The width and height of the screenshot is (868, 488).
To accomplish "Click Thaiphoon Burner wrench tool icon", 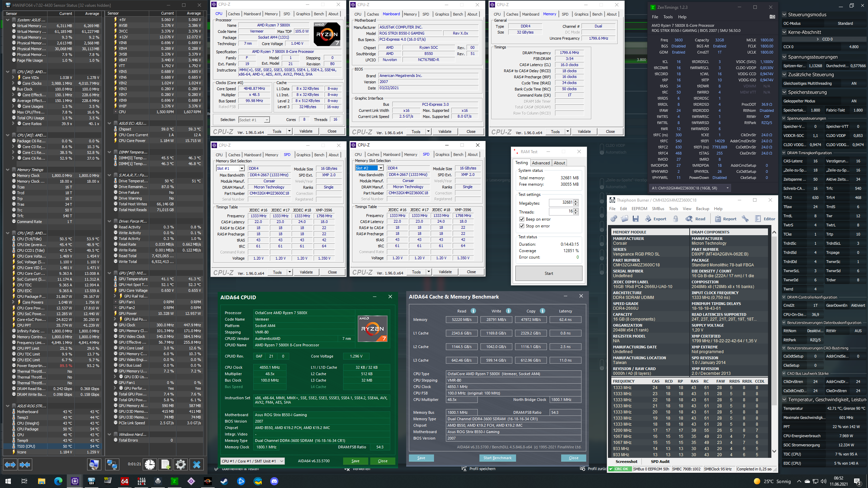I will [745, 219].
